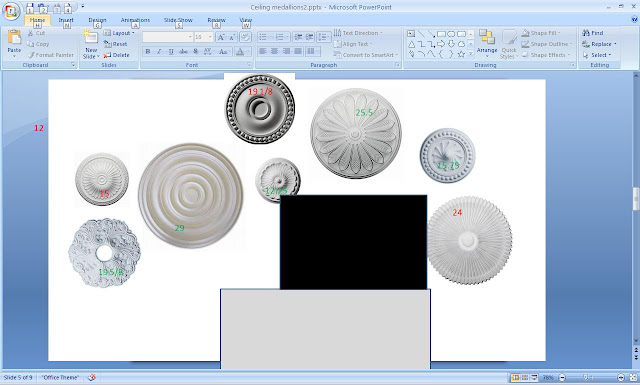The height and width of the screenshot is (385, 640).
Task: Toggle Underline formatting
Action: tap(171, 51)
